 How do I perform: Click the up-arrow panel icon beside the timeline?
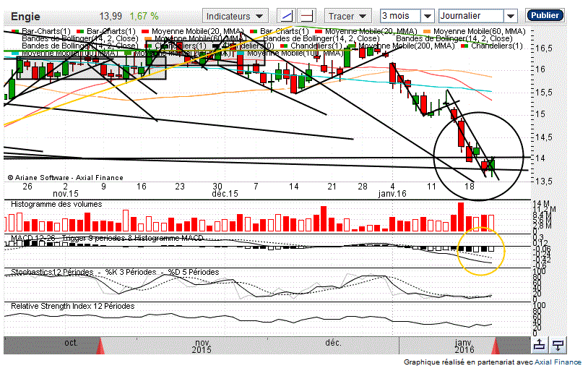tap(540, 345)
